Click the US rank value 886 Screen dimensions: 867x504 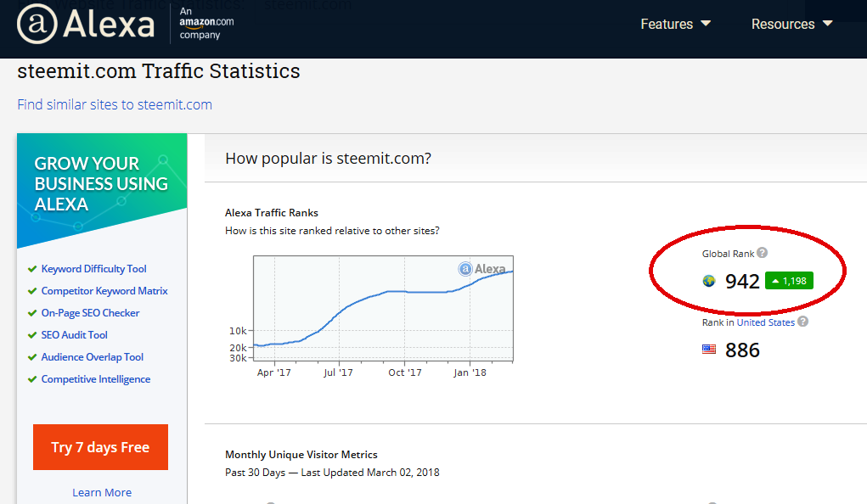click(x=742, y=350)
